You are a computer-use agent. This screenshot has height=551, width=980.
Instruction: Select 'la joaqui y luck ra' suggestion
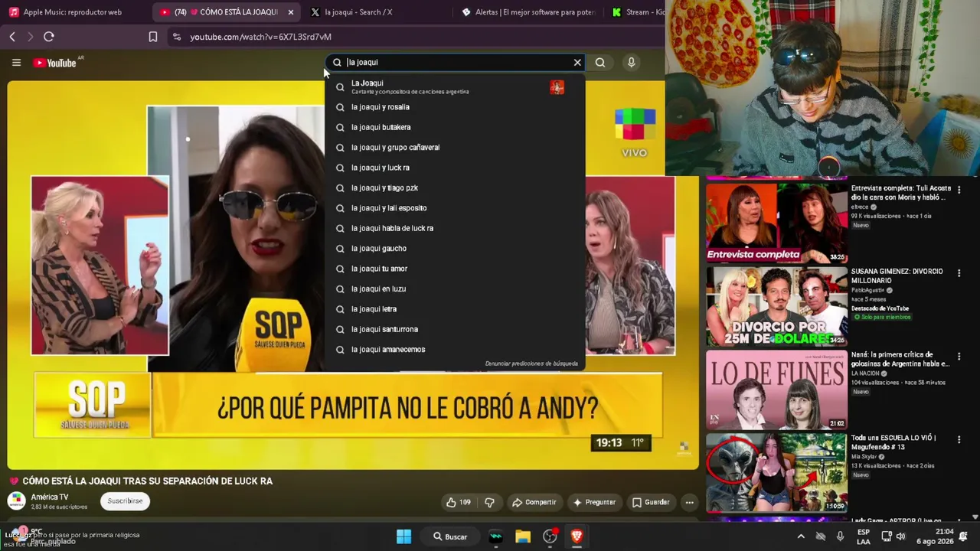point(456,168)
